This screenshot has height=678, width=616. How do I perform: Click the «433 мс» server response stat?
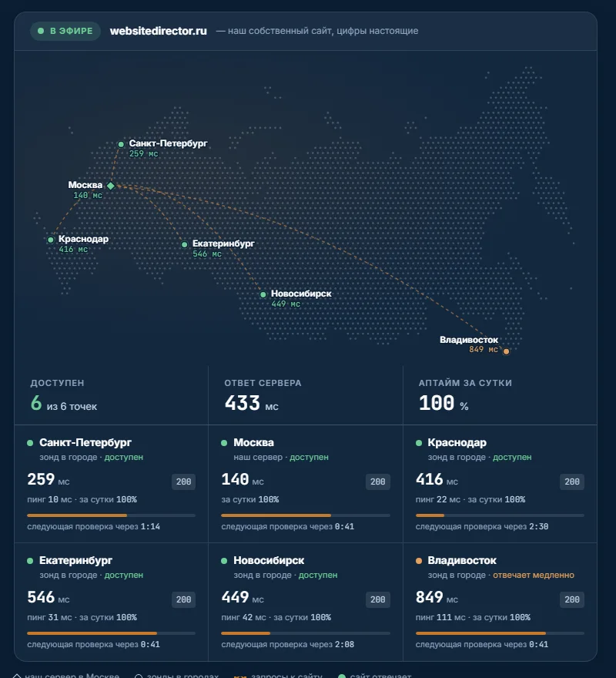click(252, 404)
